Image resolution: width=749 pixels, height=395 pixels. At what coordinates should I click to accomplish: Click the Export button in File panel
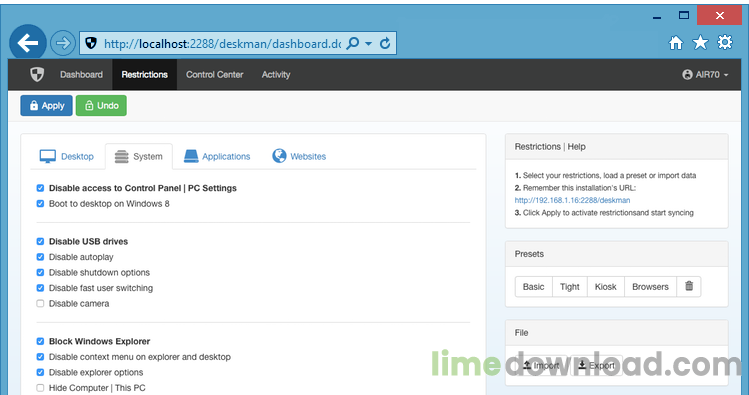point(596,366)
